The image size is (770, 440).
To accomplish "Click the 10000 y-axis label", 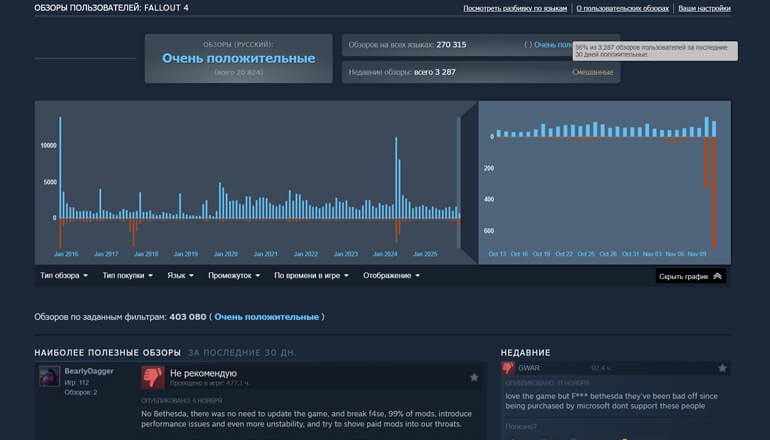I will click(49, 146).
